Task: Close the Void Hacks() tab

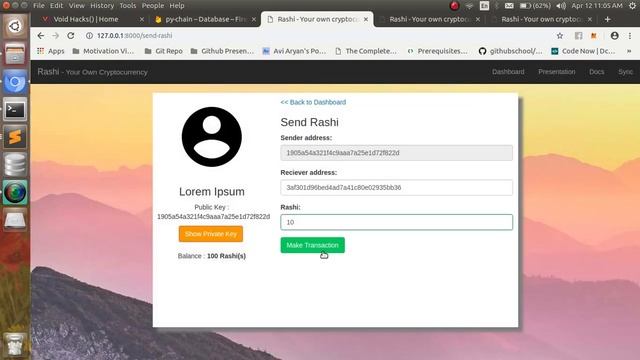Action: point(142,19)
